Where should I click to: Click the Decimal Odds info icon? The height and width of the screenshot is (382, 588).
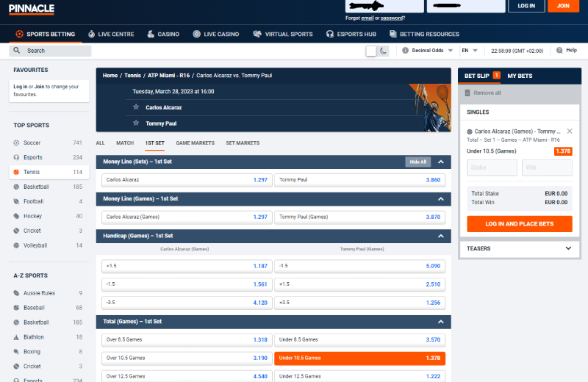(x=405, y=50)
